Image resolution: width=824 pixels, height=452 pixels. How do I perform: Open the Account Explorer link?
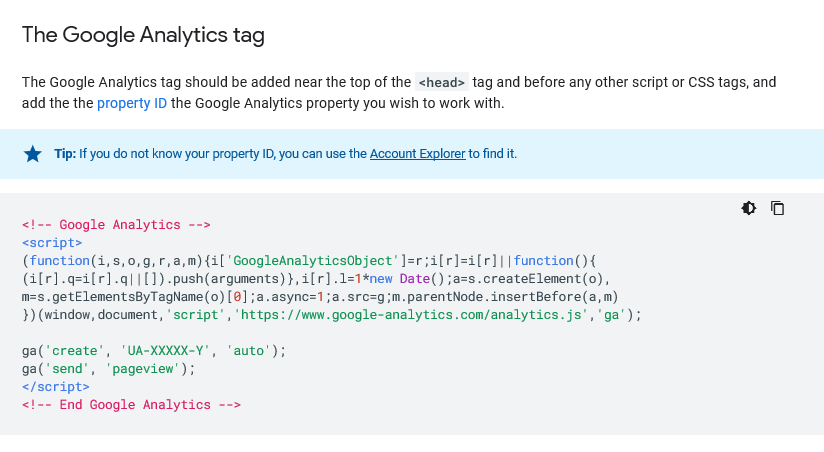(x=417, y=153)
